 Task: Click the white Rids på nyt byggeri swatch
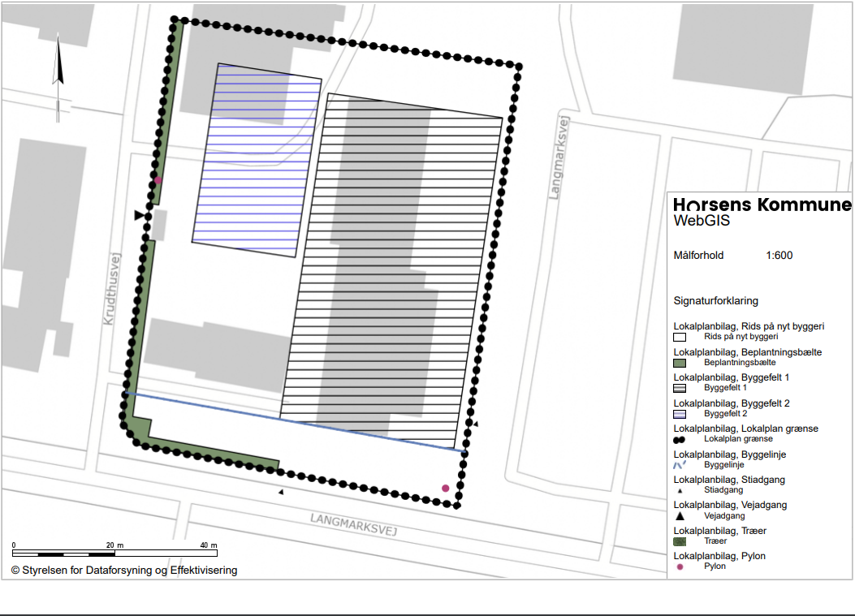680,337
